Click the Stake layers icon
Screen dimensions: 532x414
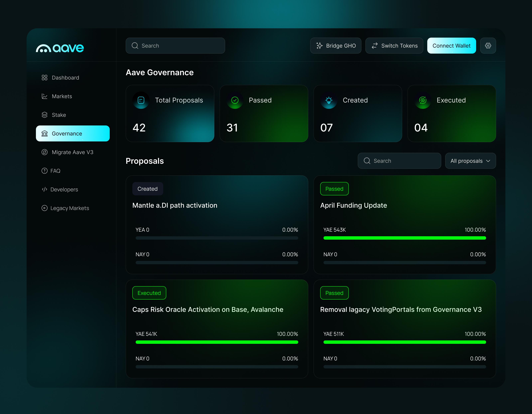(44, 115)
